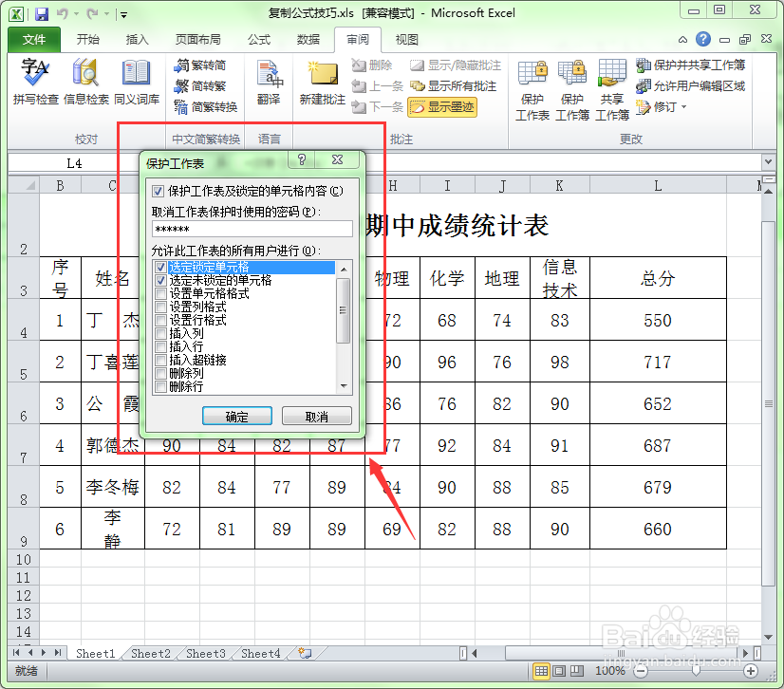The image size is (784, 689).
Task: Confirm protection with 确定 button
Action: (237, 417)
